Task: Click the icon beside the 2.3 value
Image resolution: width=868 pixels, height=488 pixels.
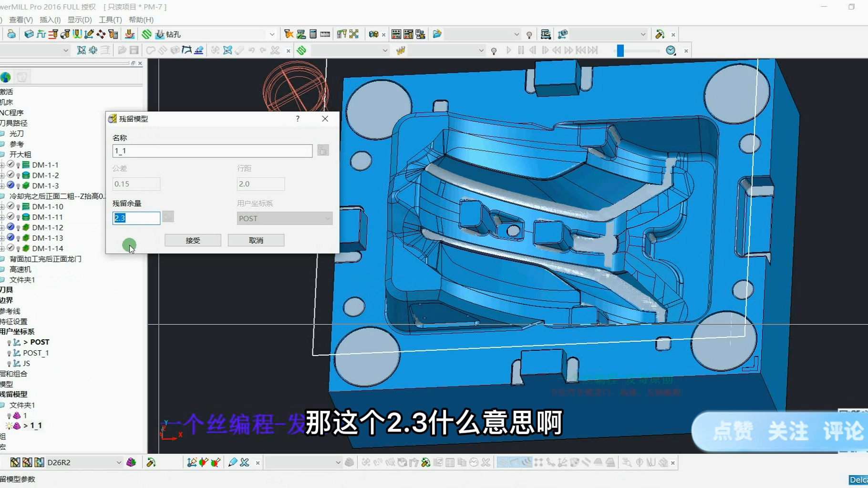Action: tap(168, 216)
